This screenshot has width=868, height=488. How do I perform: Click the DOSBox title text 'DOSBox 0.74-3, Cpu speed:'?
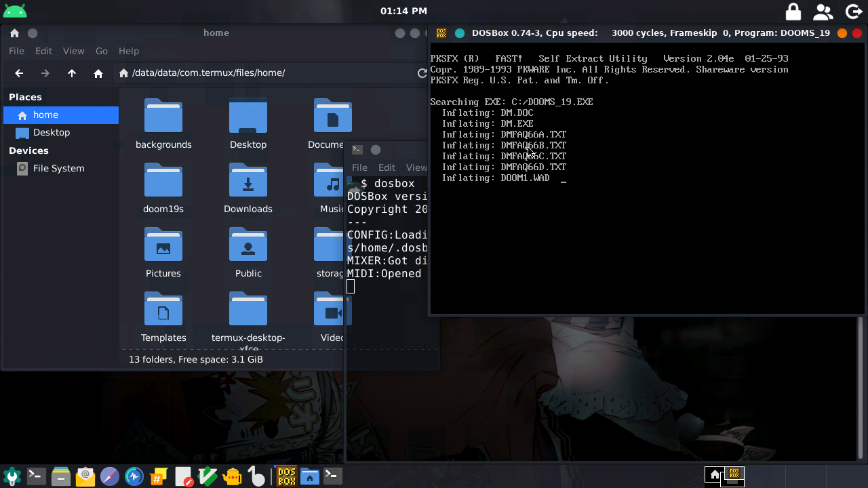pos(535,33)
